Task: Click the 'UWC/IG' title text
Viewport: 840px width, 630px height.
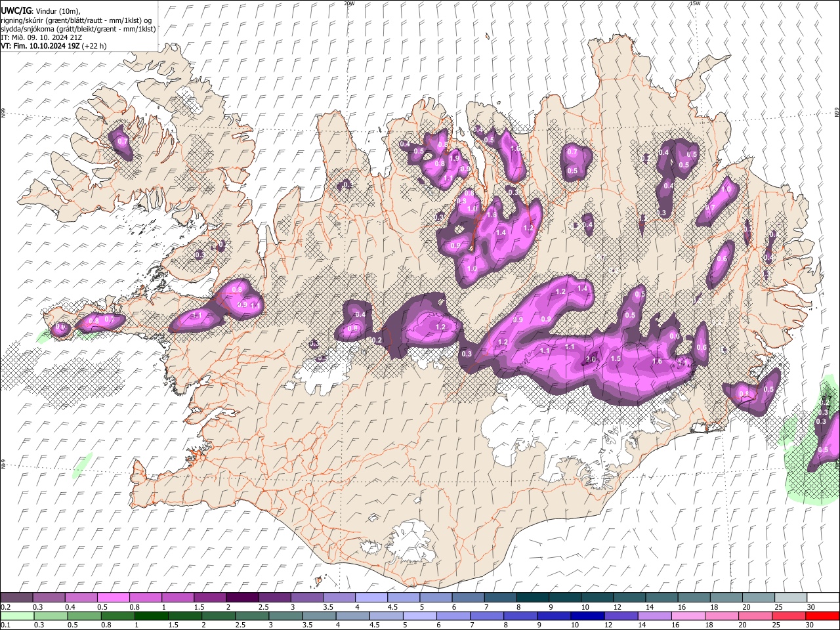Action: point(15,10)
